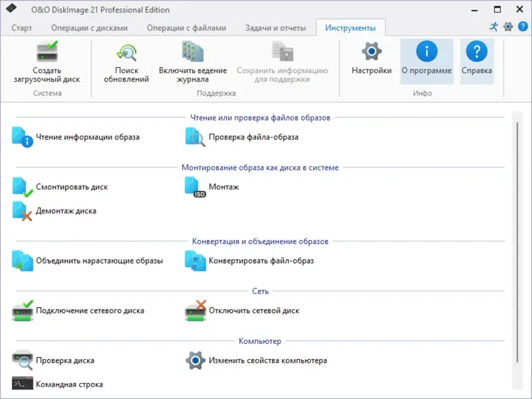Enable journal logging icon in ribbon
The image size is (532, 399).
192,51
